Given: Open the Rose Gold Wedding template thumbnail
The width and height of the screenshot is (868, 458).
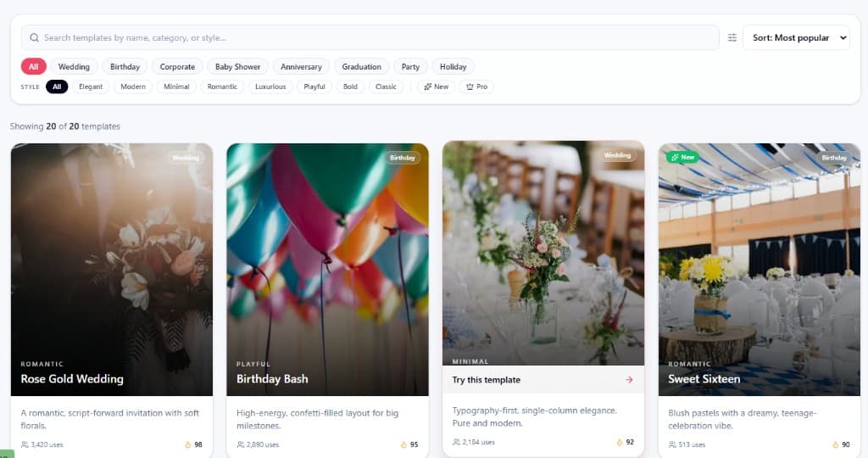Looking at the screenshot, I should [x=111, y=270].
